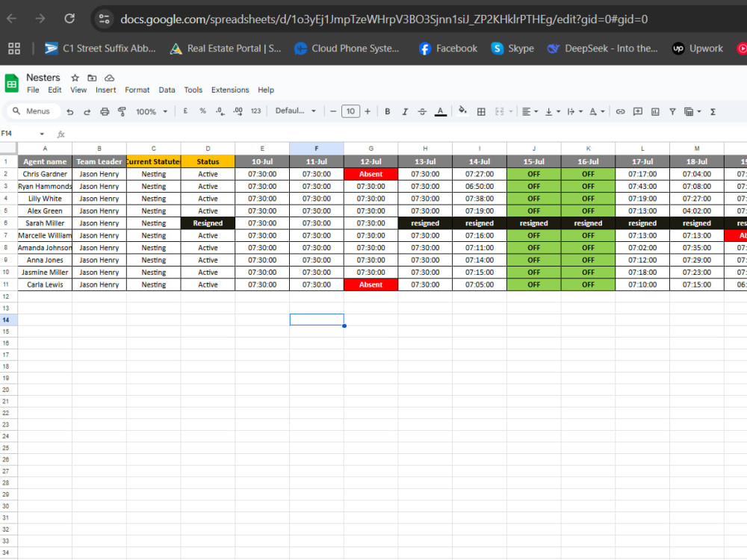This screenshot has height=560, width=747.
Task: Open number format 123 menu
Action: 255,111
